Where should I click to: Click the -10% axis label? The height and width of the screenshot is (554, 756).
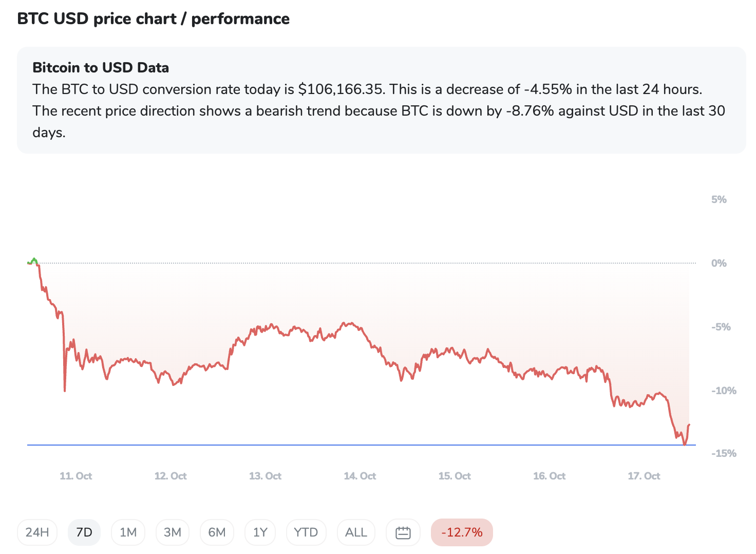724,391
